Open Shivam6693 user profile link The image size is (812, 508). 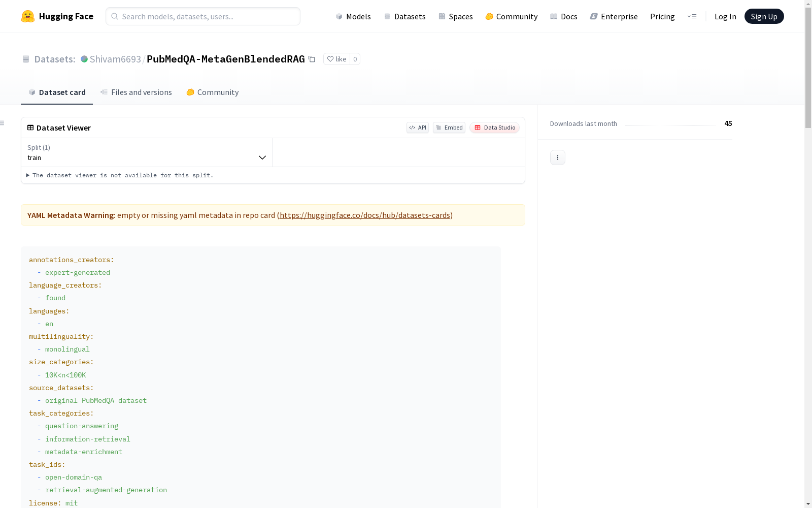coord(115,59)
